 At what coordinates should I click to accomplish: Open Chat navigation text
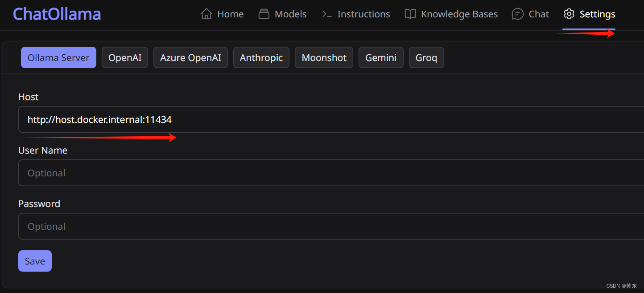[539, 14]
